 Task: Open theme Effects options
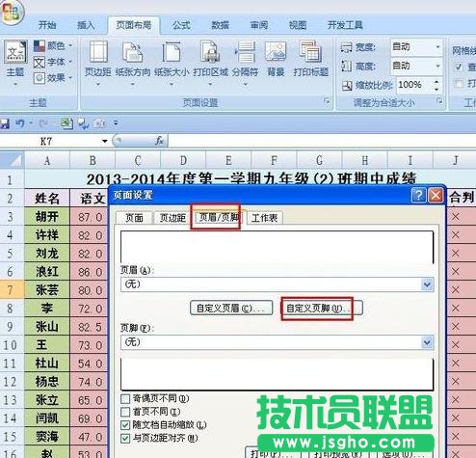[x=53, y=78]
